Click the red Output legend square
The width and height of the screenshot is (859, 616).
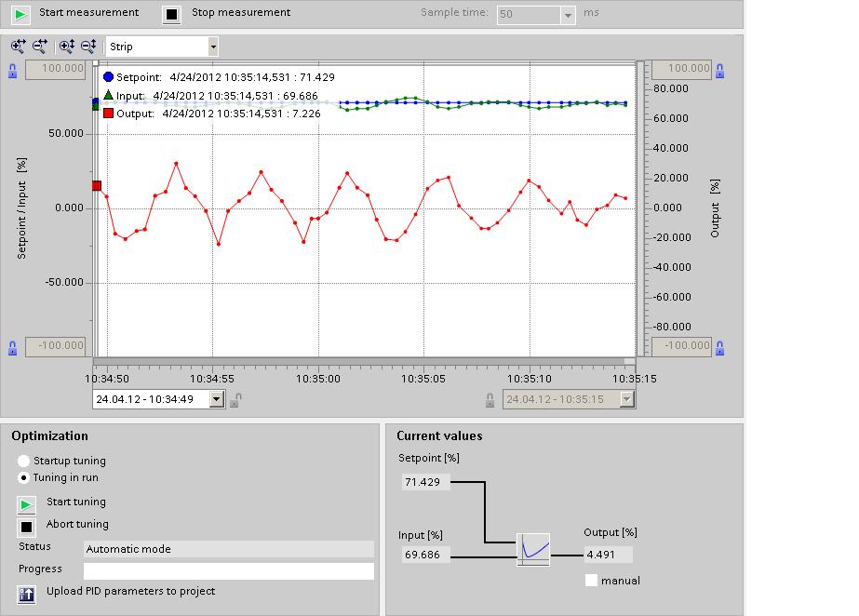pos(109,114)
